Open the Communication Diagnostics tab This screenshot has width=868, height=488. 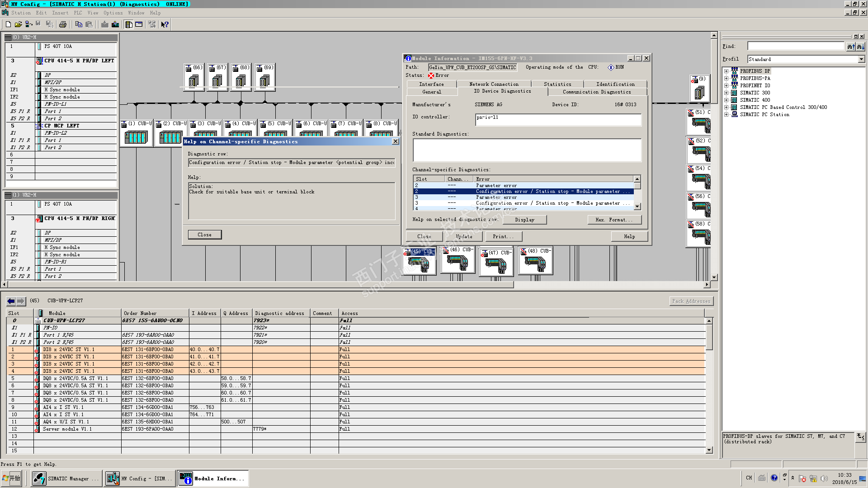point(596,92)
